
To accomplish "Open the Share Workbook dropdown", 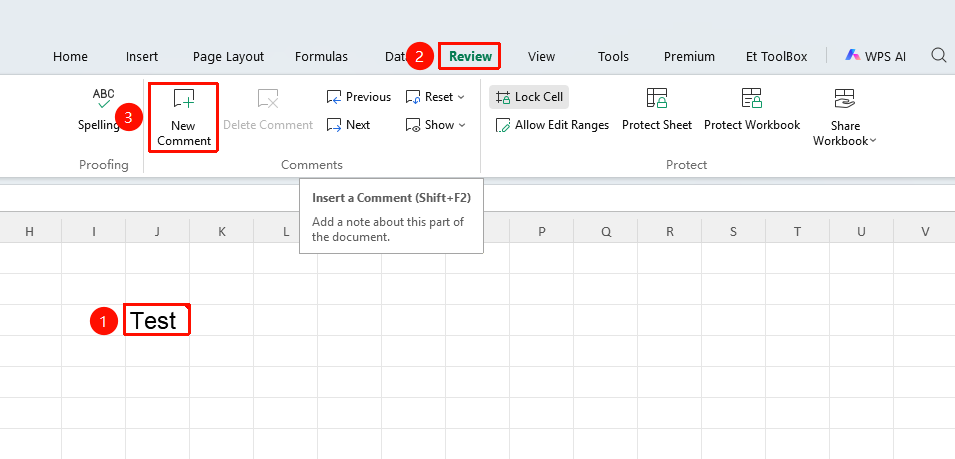I will coord(845,117).
